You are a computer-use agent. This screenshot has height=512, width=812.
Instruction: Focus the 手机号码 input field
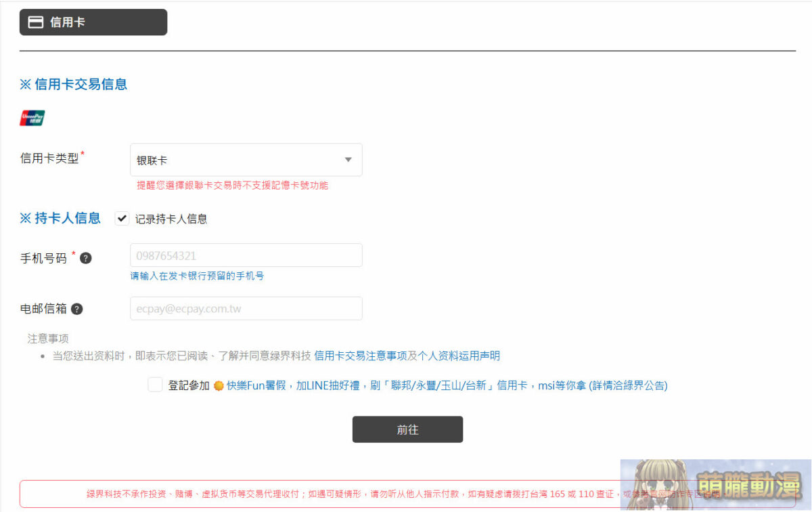(x=246, y=255)
